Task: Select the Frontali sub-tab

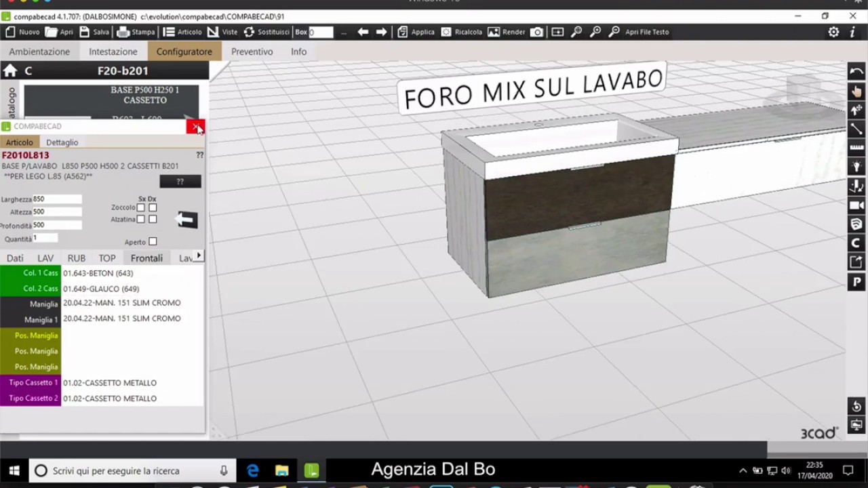Action: pos(146,258)
